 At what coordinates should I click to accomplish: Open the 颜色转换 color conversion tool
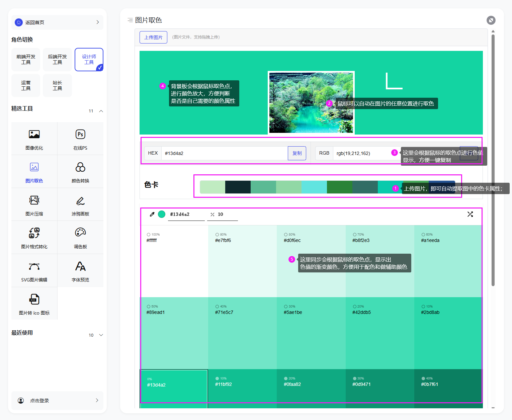click(x=80, y=171)
